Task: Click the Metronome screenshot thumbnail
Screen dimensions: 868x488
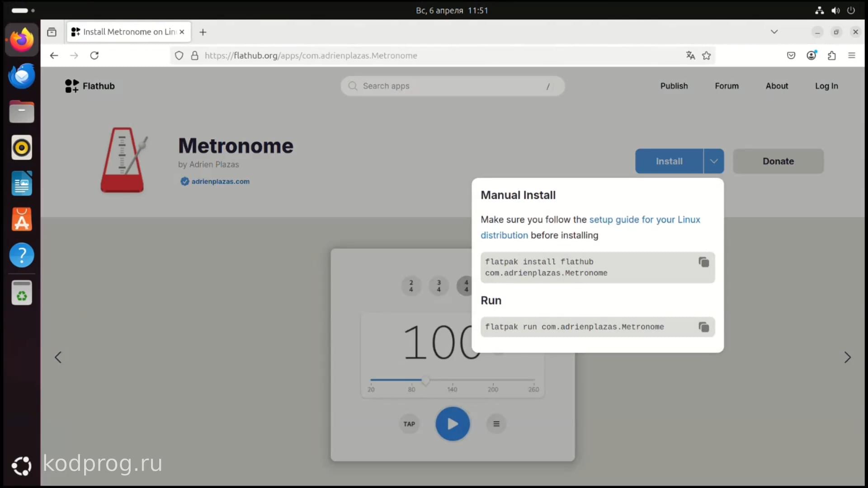Action: [453, 355]
